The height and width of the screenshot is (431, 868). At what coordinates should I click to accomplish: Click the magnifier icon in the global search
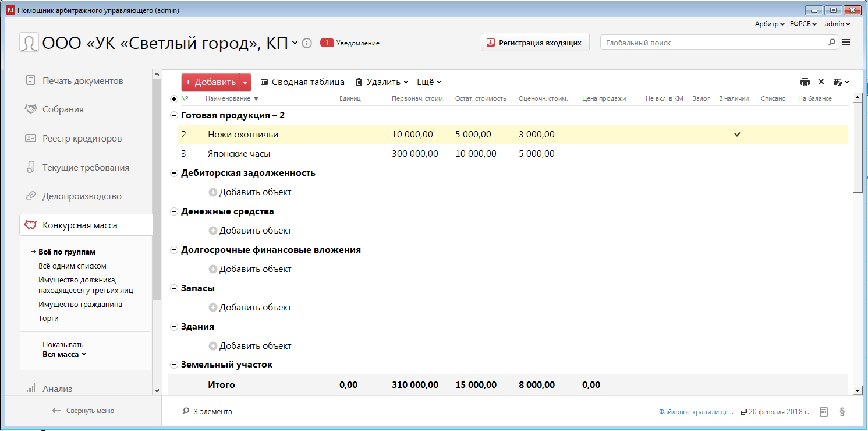[x=832, y=43]
